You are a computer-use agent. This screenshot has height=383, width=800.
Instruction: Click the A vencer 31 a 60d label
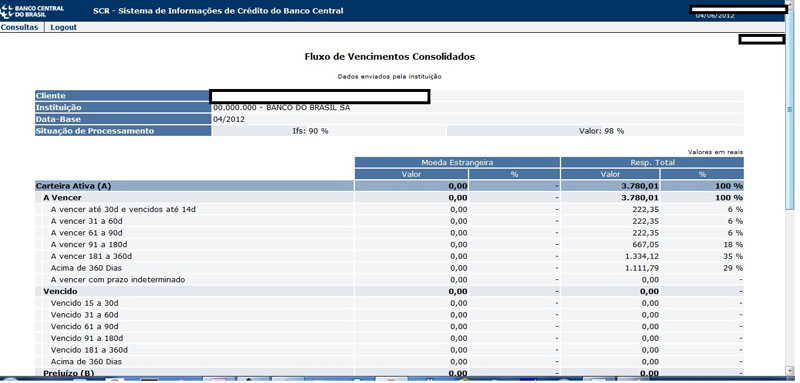pyautogui.click(x=87, y=221)
